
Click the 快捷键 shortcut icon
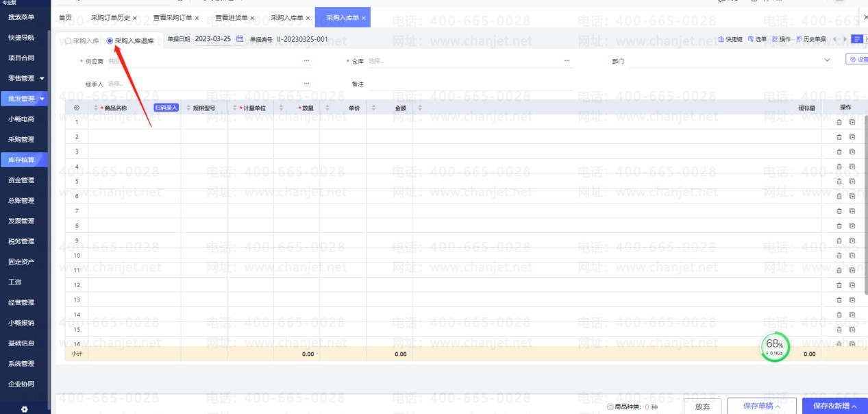[x=722, y=40]
